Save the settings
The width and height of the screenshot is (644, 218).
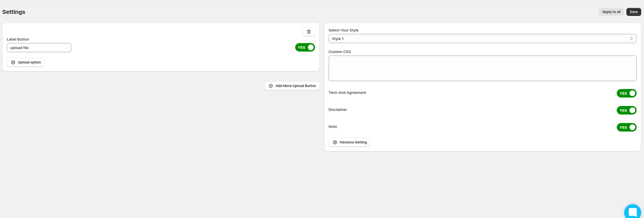pos(633,12)
